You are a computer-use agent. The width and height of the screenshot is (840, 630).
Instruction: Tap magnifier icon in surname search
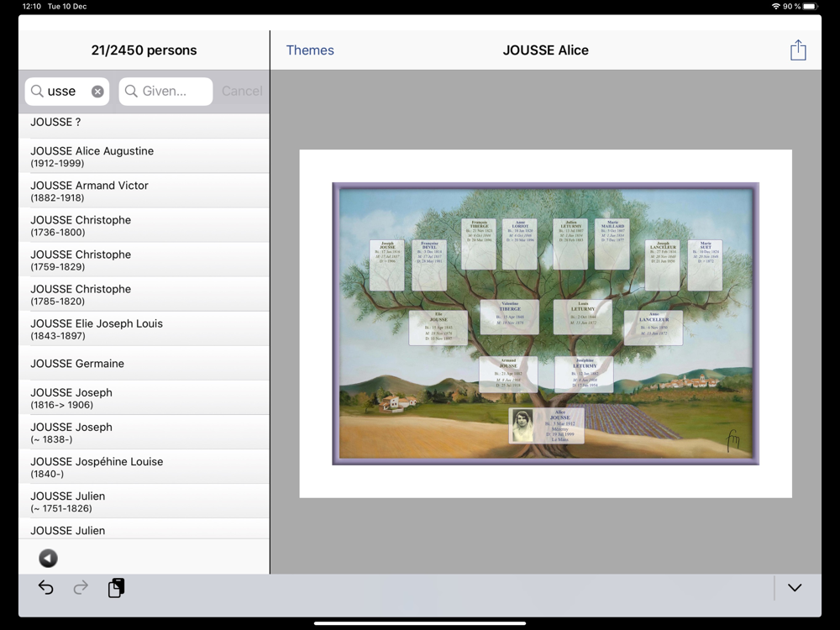point(37,92)
